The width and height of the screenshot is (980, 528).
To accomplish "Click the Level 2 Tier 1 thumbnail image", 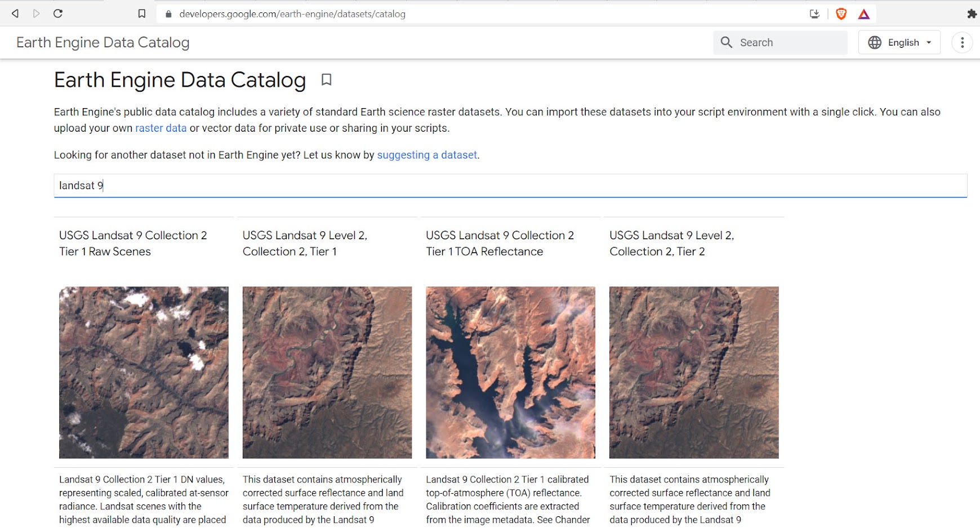I will [x=327, y=373].
